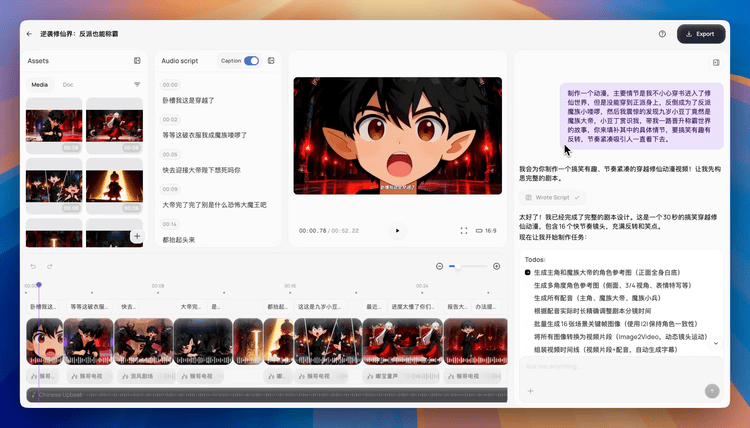This screenshot has height=428, width=750.
Task: Select the 00:09 timestamp in Audio script
Action: point(170,189)
